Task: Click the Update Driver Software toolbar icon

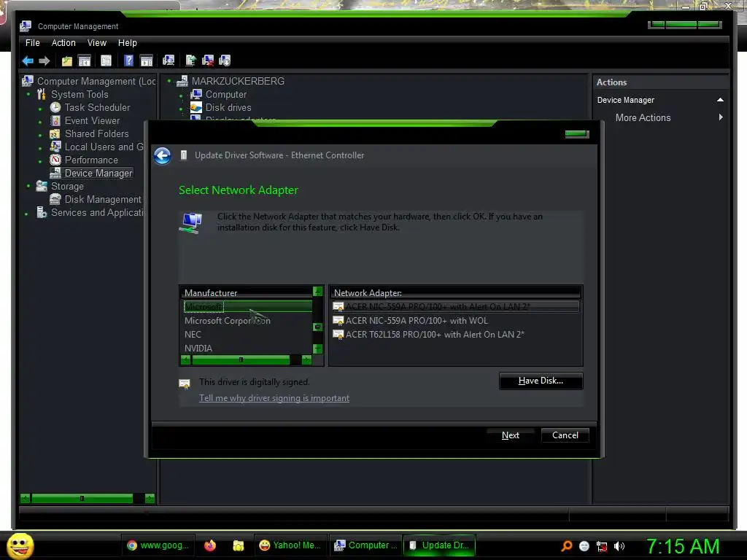Action: point(190,61)
